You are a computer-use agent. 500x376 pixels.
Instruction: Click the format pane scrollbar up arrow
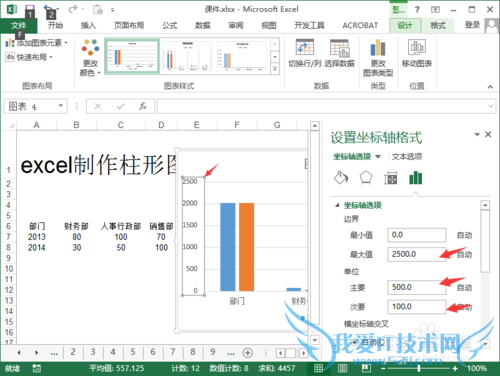(x=485, y=205)
